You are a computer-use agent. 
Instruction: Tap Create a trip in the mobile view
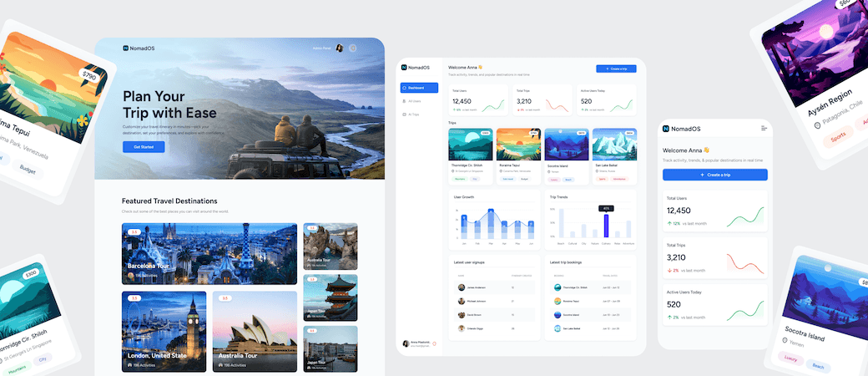click(714, 175)
